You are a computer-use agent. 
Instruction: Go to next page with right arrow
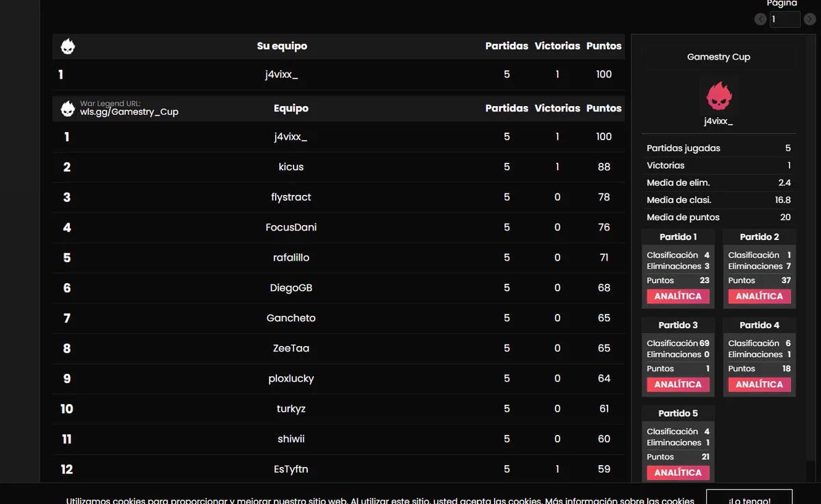(809, 19)
